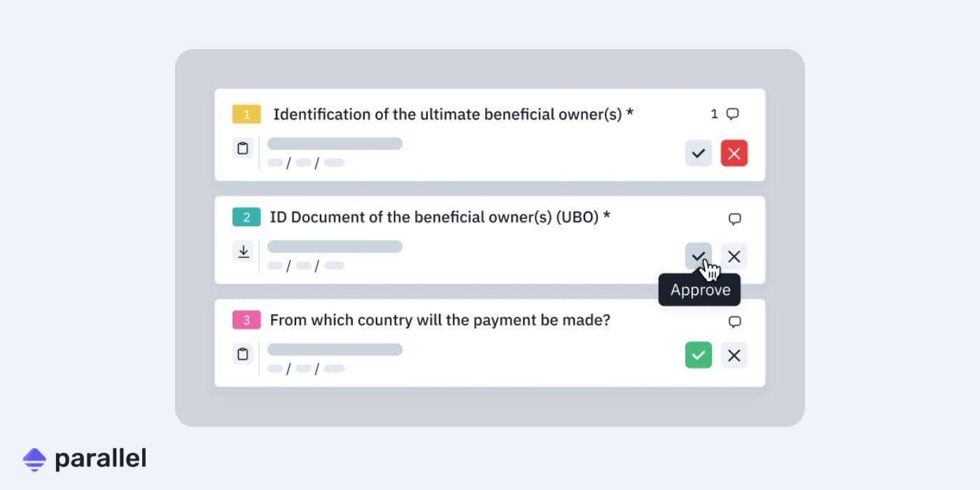Click the Approve tooltip label

pyautogui.click(x=699, y=289)
